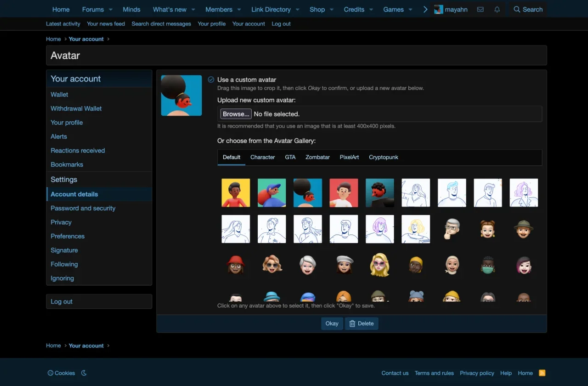Click the alerts bell icon

click(497, 9)
